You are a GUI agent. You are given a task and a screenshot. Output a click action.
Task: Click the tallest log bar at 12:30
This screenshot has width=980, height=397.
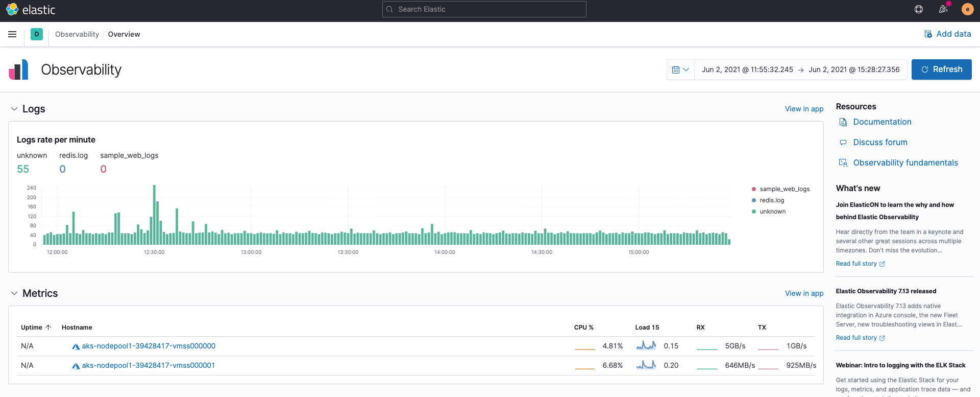click(154, 215)
